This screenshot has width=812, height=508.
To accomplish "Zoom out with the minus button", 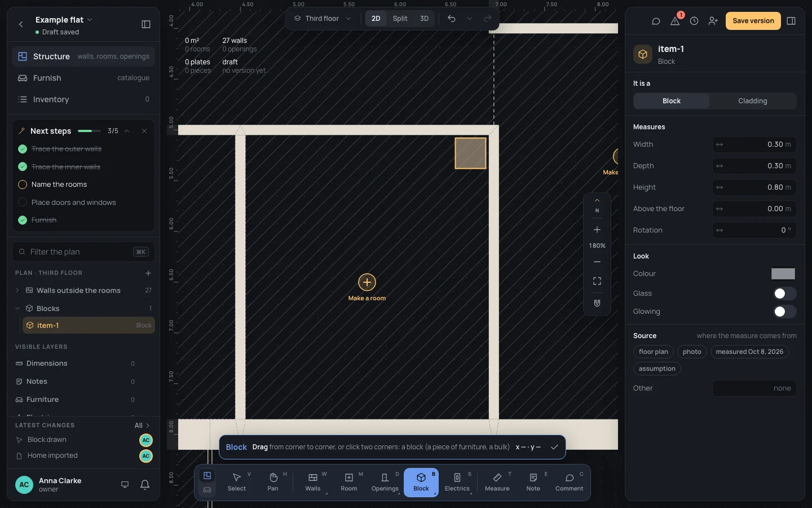I will pos(597,262).
